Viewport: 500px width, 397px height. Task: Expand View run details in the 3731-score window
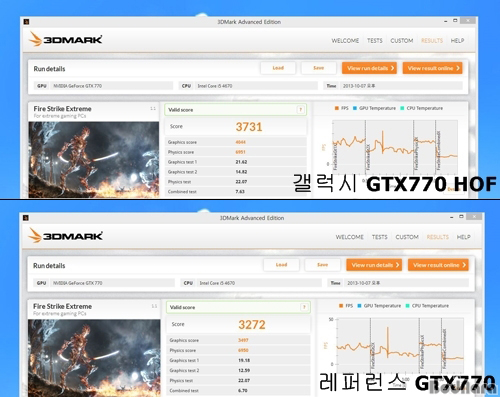[369, 68]
